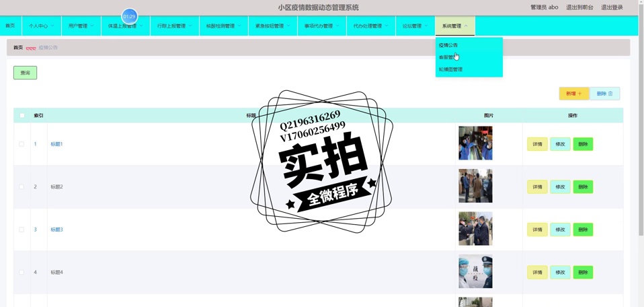Open the 论坛管理 dropdown
644x307 pixels.
(415, 26)
